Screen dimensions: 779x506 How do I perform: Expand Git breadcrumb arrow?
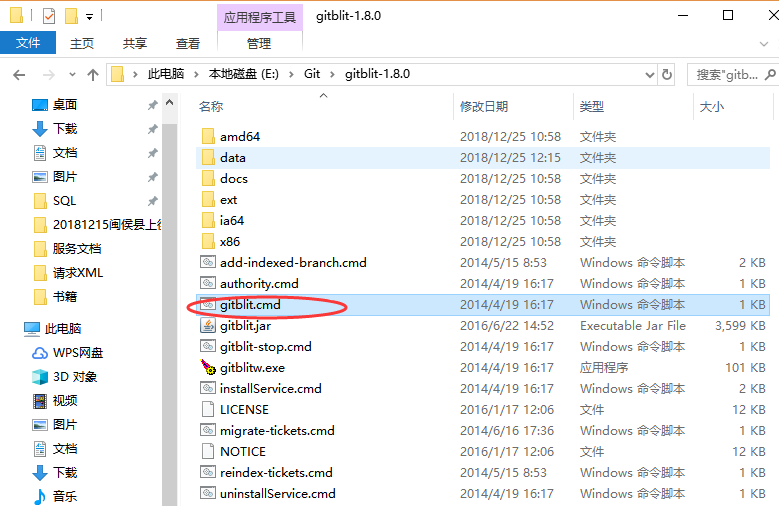point(332,75)
